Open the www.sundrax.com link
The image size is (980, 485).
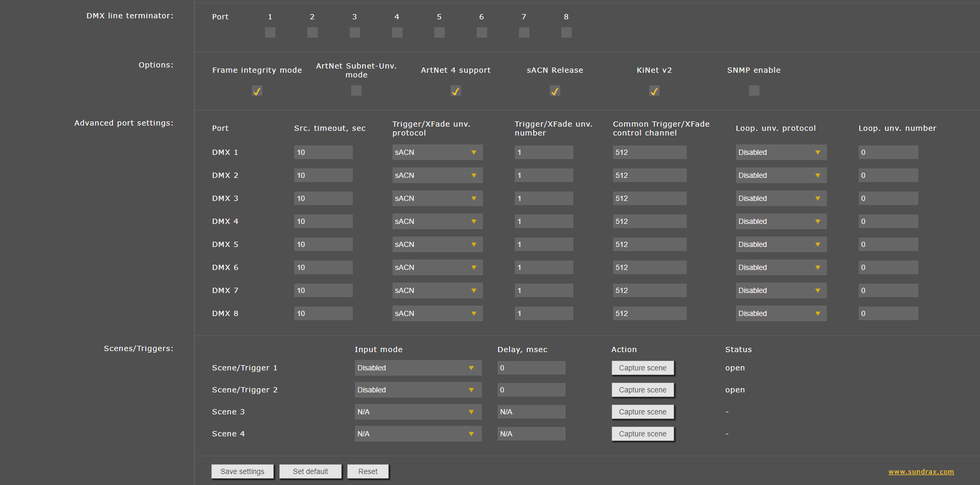click(921, 471)
